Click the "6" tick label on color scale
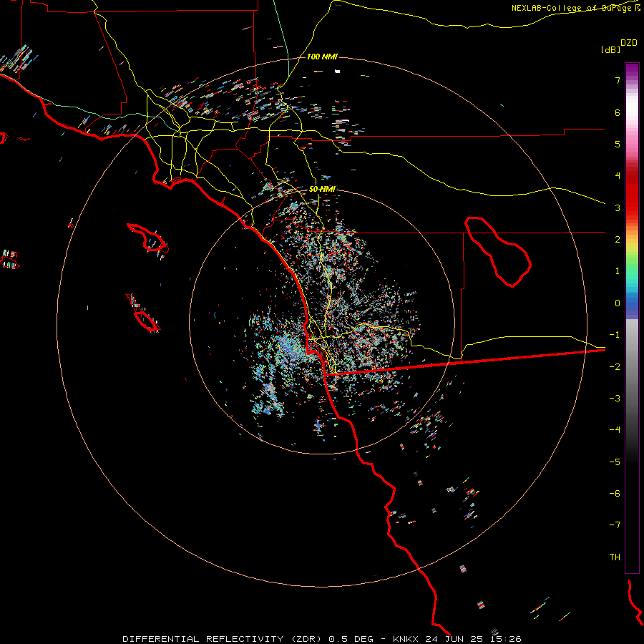 [x=618, y=112]
